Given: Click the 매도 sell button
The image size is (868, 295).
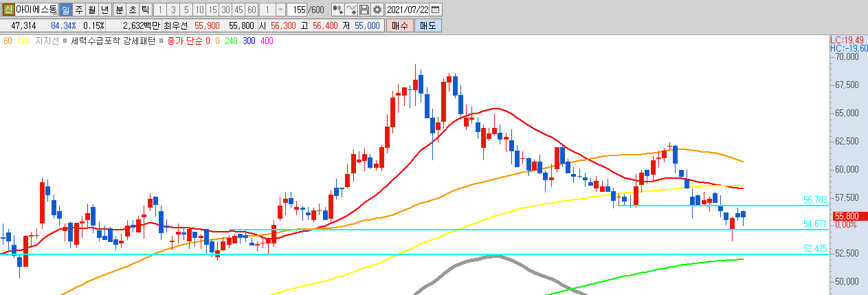Looking at the screenshot, I should 427,25.
